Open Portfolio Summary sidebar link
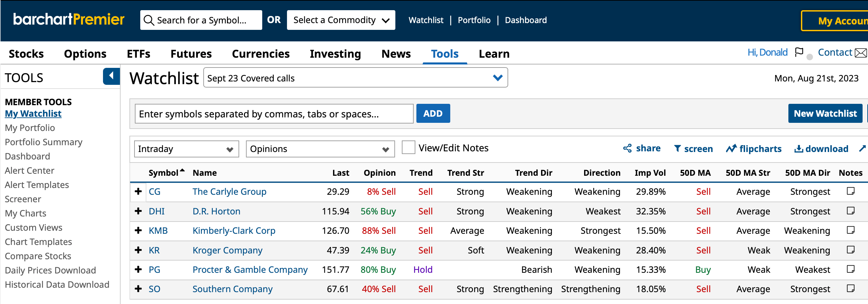The width and height of the screenshot is (868, 304). 44,142
